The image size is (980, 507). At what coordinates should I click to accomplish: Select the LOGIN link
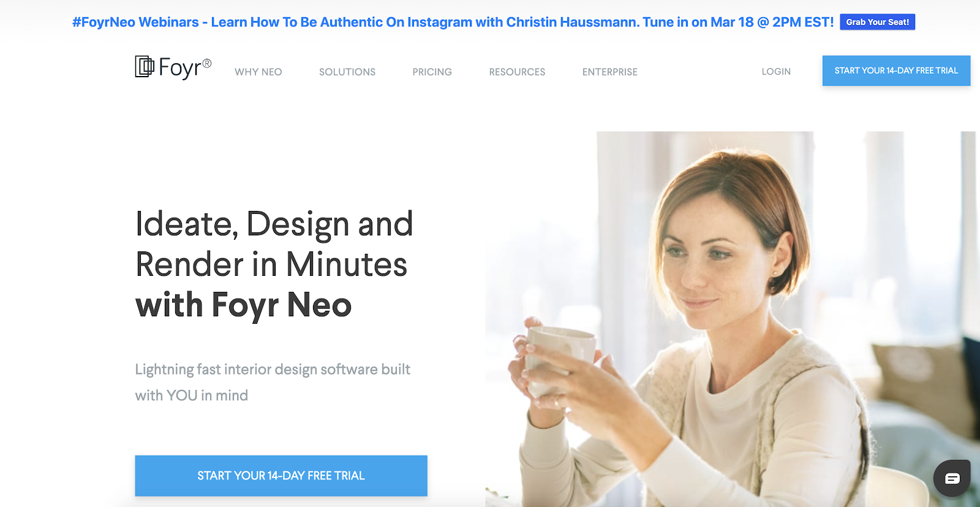[776, 72]
